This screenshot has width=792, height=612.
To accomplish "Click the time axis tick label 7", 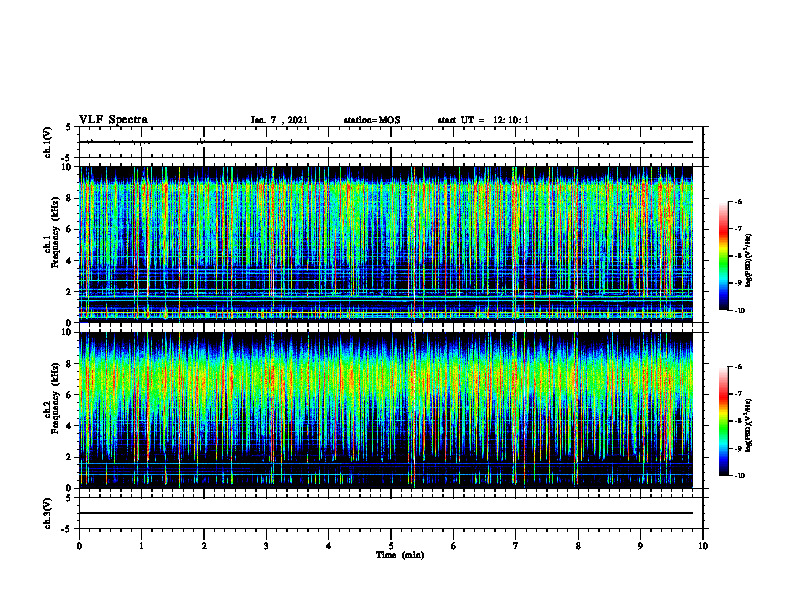I will point(516,546).
